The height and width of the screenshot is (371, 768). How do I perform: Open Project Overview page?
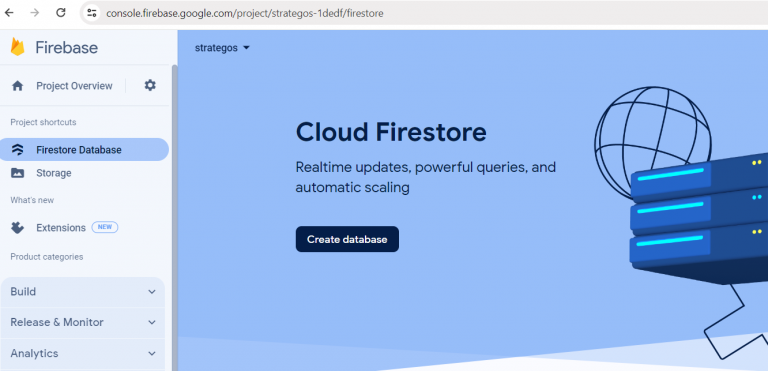coord(74,86)
